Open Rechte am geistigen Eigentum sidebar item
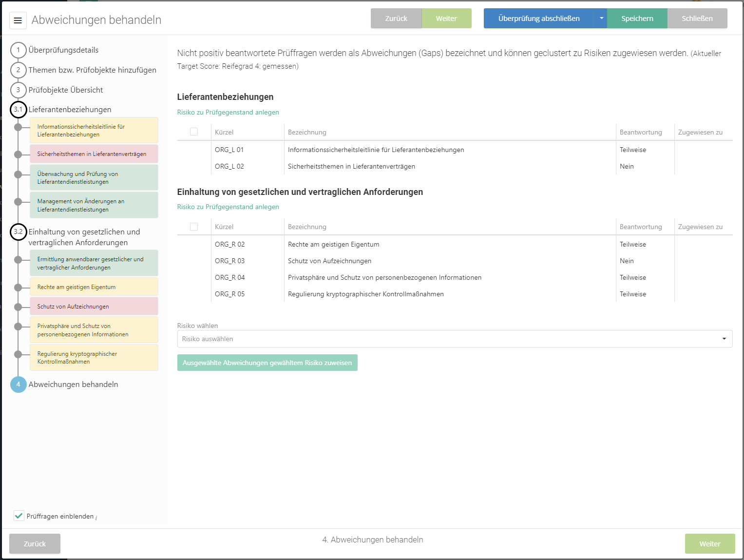The height and width of the screenshot is (560, 744). click(x=94, y=287)
